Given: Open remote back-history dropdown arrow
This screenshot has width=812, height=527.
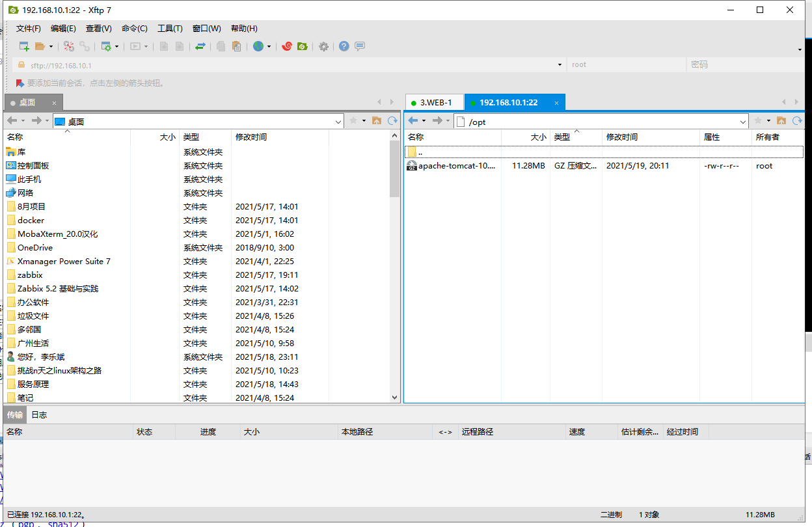Looking at the screenshot, I should tap(424, 121).
